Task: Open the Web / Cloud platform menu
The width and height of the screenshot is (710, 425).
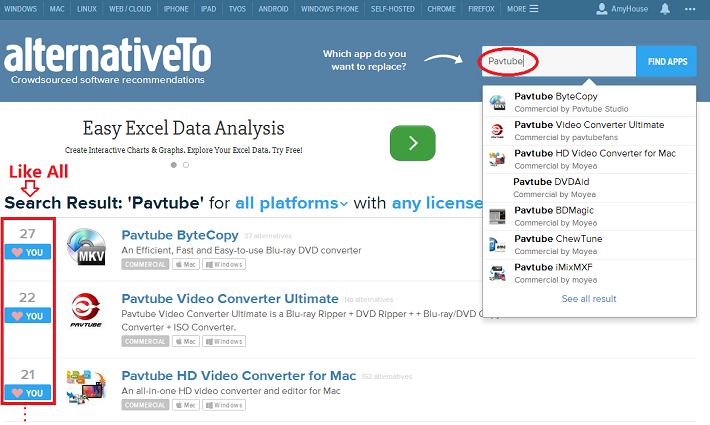Action: coord(130,9)
